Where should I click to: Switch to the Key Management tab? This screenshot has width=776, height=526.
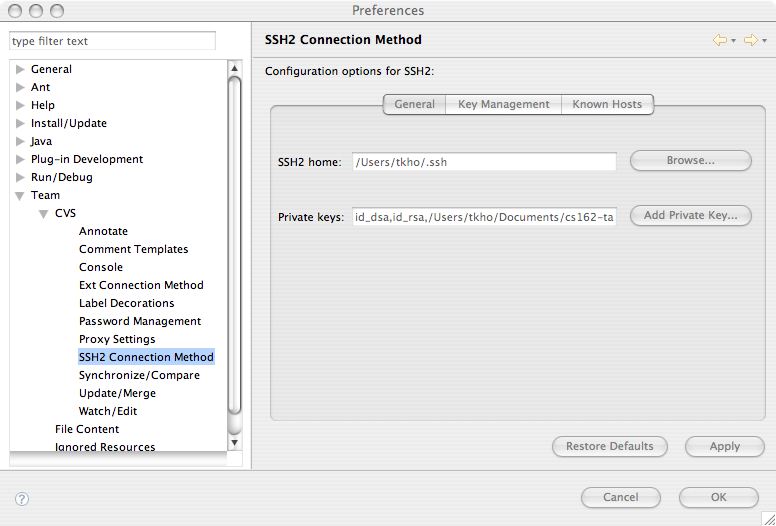pyautogui.click(x=503, y=104)
